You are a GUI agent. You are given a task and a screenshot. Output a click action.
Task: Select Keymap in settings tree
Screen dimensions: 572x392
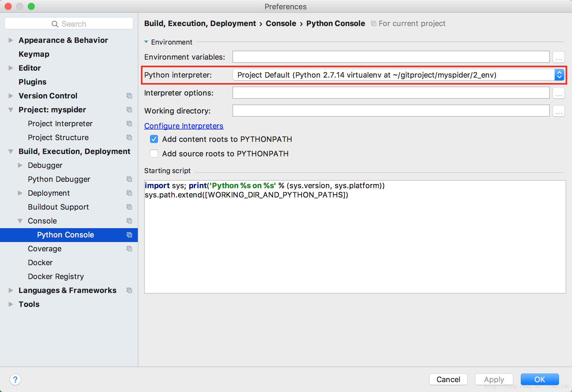pyautogui.click(x=34, y=54)
